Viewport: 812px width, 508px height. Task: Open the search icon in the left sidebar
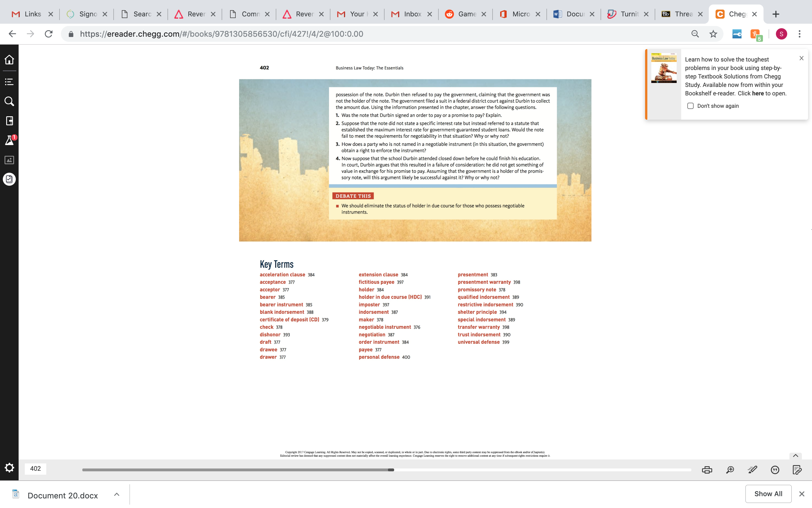pyautogui.click(x=9, y=102)
